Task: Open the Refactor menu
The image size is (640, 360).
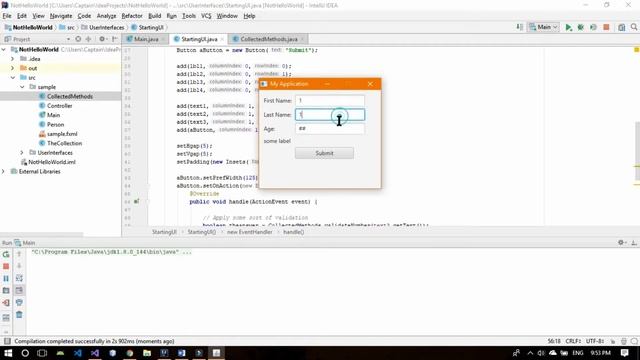Action: (132, 16)
